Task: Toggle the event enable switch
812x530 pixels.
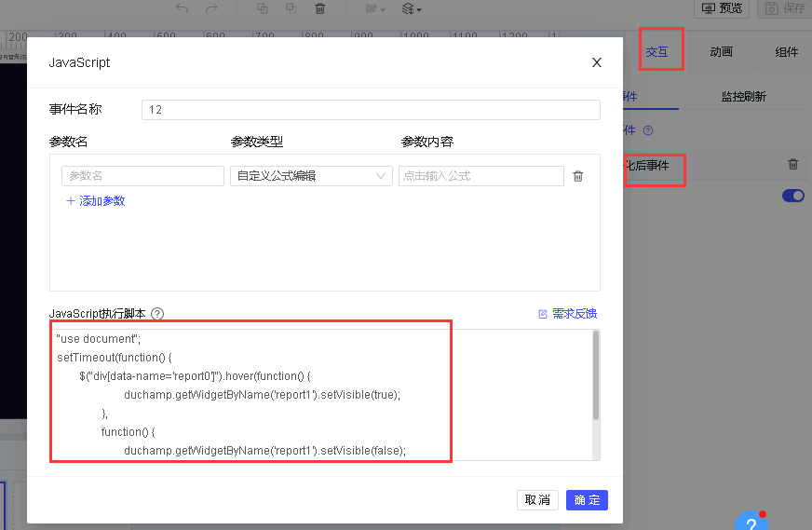Action: pos(792,196)
